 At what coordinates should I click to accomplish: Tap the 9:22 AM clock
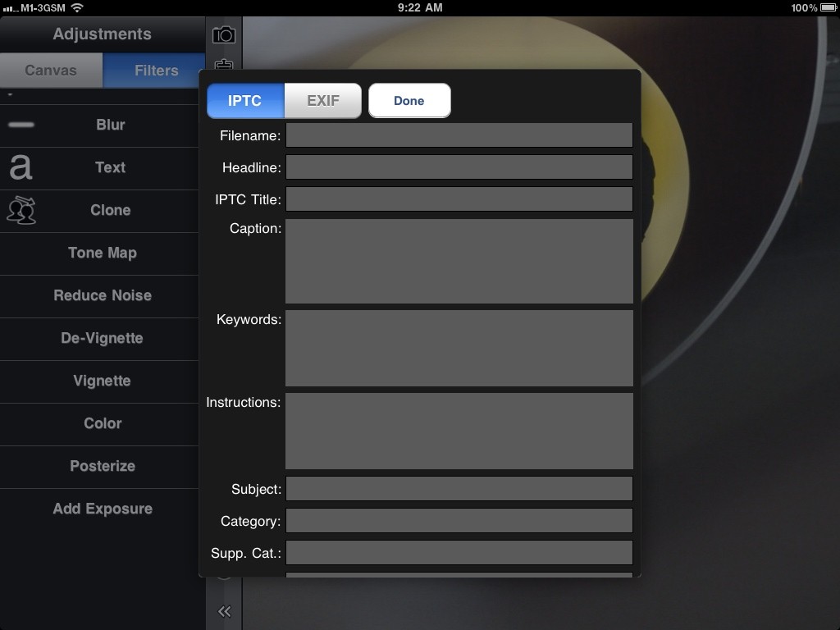(420, 7)
